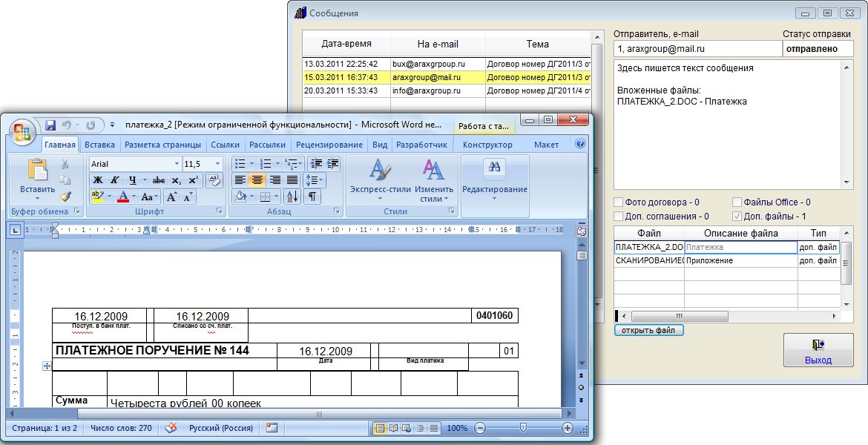The height and width of the screenshot is (445, 868).
Task: Open the Разметка страницы tab
Action: [162, 145]
